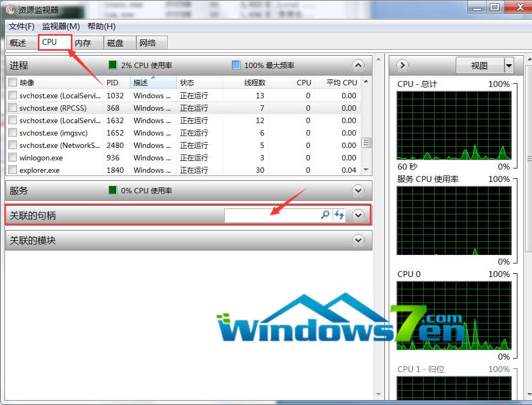Check the box for explorer.exe
The image size is (532, 405).
(x=12, y=170)
